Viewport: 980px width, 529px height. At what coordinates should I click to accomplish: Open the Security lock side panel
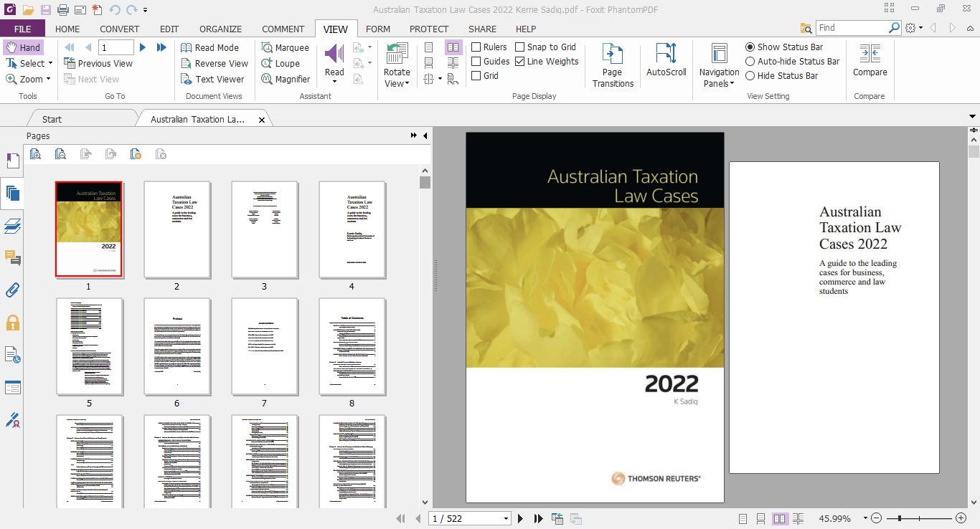click(x=12, y=322)
